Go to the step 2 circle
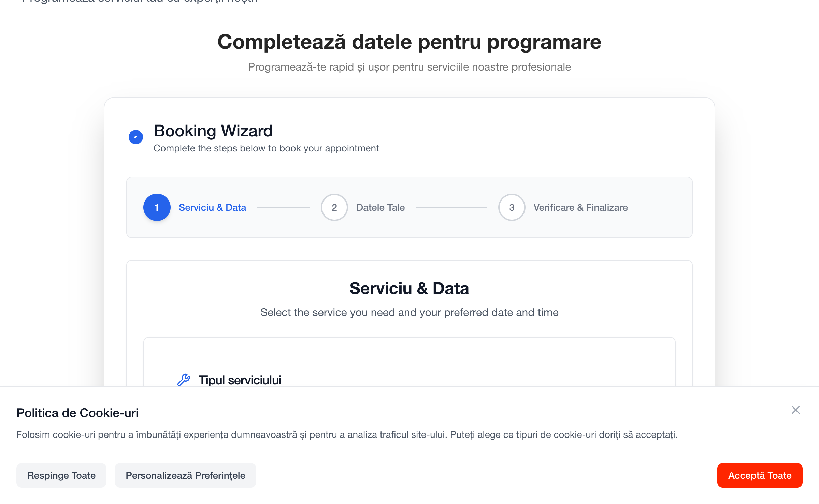The image size is (819, 504). pos(334,207)
